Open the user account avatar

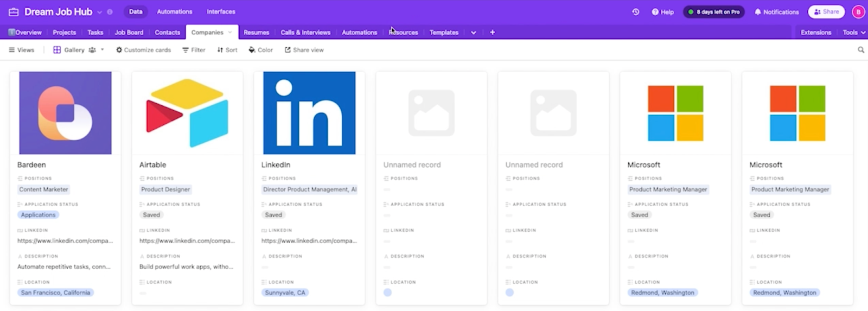click(858, 11)
